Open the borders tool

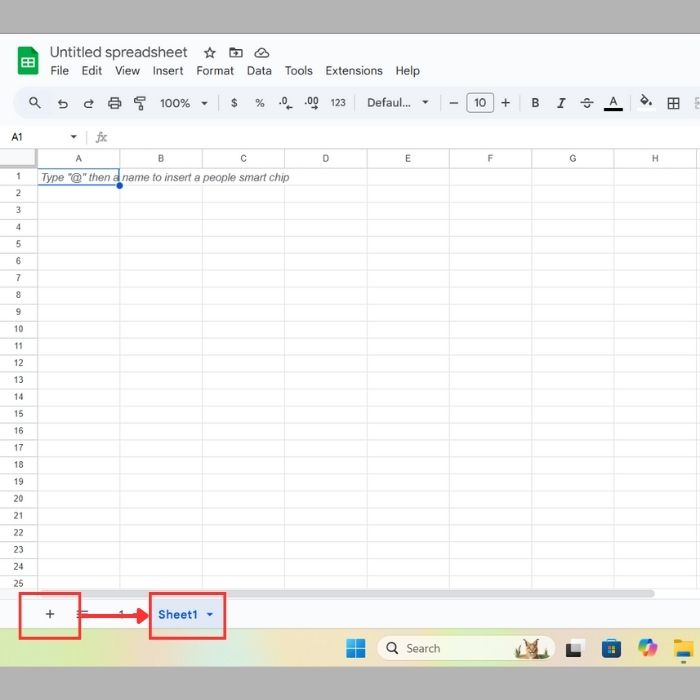pos(673,103)
